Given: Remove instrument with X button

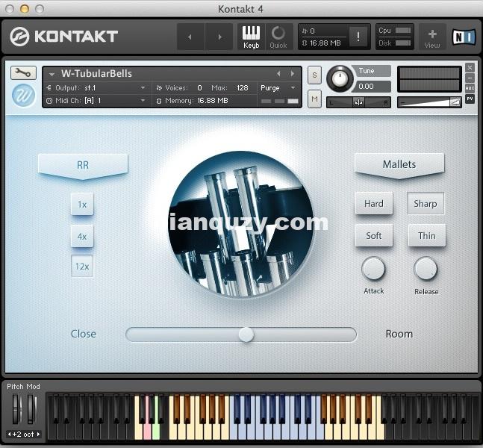Looking at the screenshot, I should pos(470,67).
